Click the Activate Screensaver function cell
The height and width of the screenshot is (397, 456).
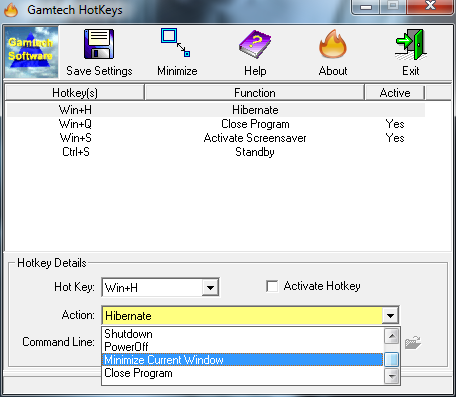click(x=255, y=138)
